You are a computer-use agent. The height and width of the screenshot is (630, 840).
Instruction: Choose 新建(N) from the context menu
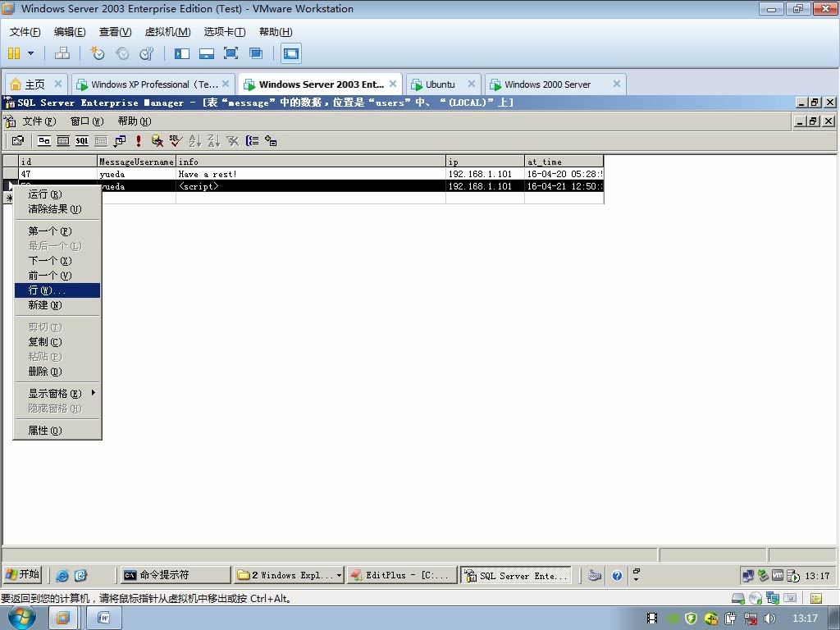[57, 305]
